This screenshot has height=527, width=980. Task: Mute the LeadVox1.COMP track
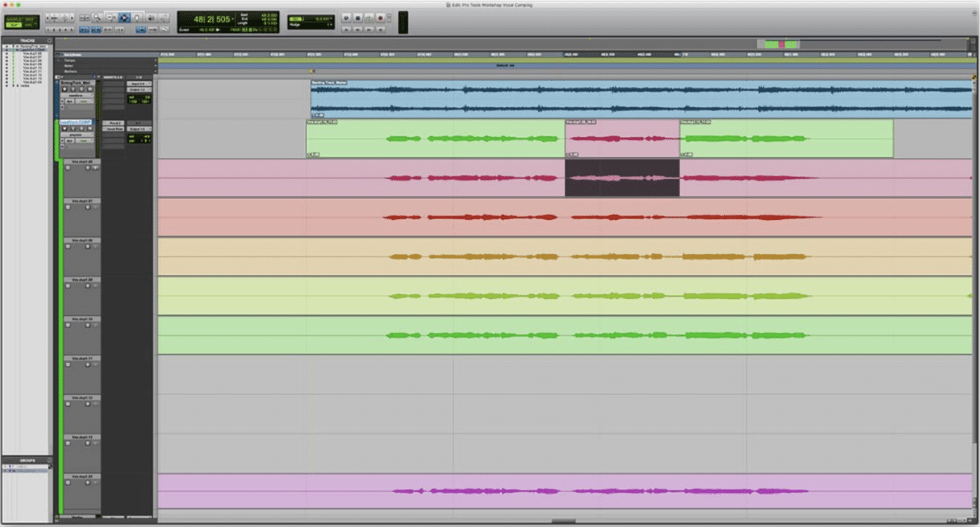pos(89,128)
